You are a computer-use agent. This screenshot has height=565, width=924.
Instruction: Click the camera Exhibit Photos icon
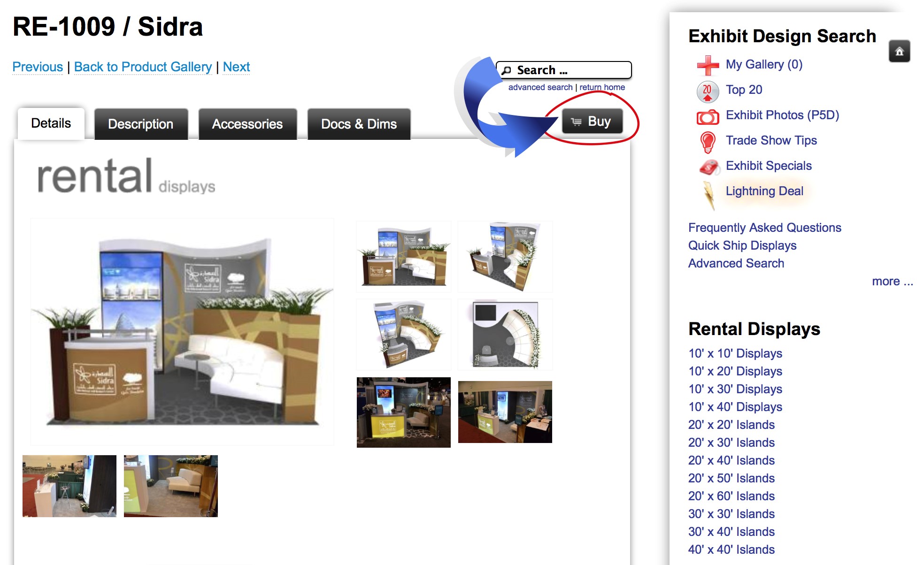pyautogui.click(x=708, y=116)
